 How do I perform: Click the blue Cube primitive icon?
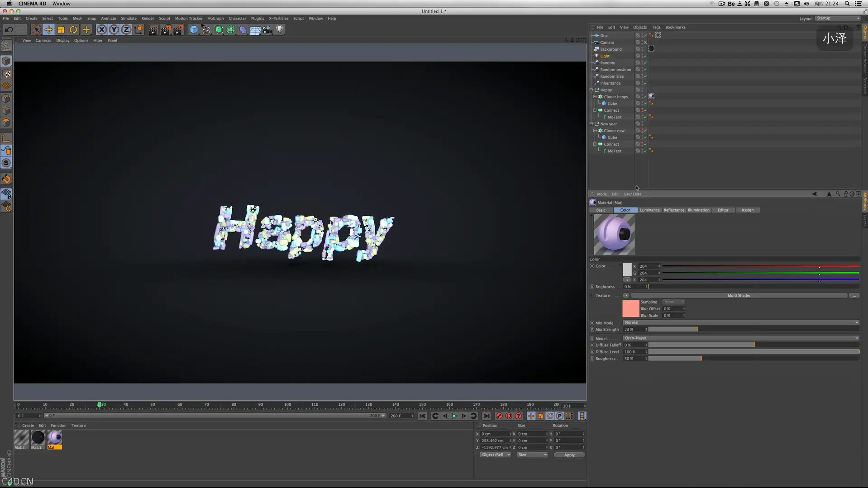coord(194,30)
